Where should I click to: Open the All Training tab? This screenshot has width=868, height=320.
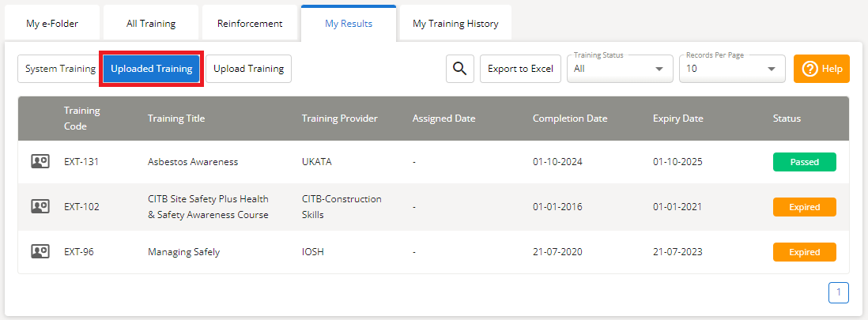(x=151, y=24)
